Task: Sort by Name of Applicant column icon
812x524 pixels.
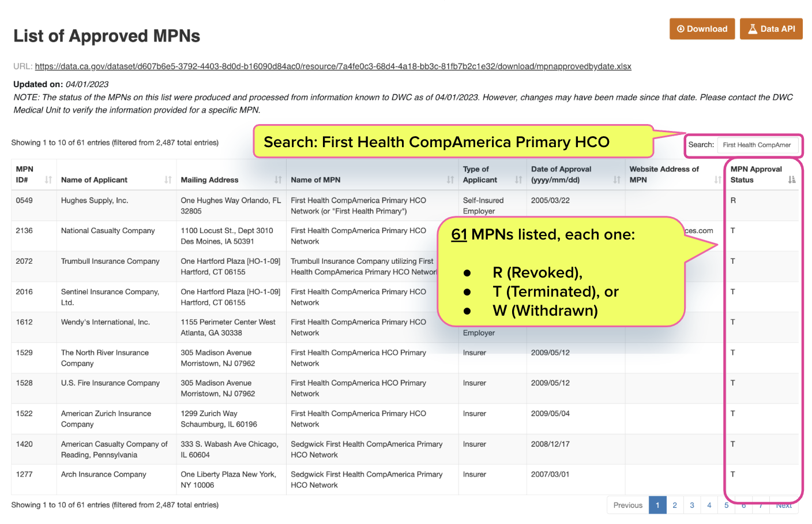Action: point(168,180)
